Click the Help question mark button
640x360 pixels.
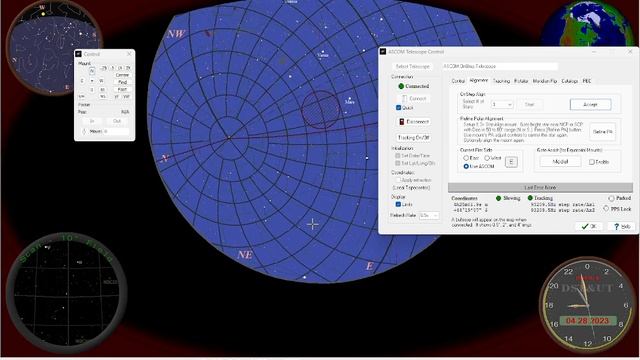click(x=622, y=226)
